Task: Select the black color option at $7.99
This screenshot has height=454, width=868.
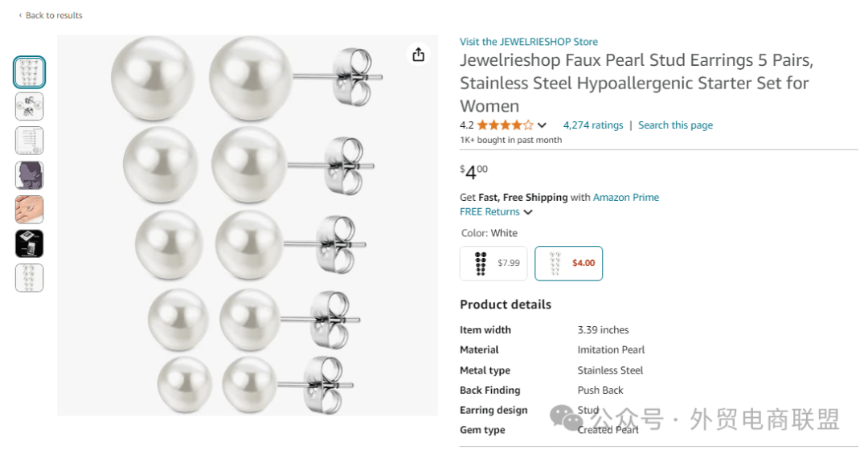Action: point(493,264)
